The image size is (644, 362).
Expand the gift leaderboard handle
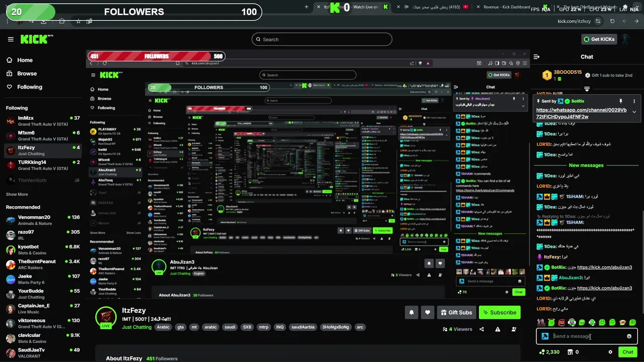[x=587, y=89]
